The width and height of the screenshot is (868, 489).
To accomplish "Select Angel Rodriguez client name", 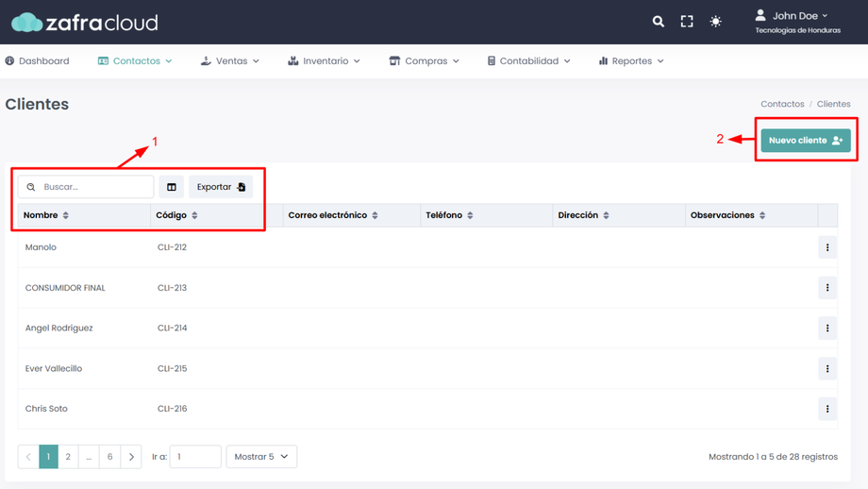I will tap(58, 328).
